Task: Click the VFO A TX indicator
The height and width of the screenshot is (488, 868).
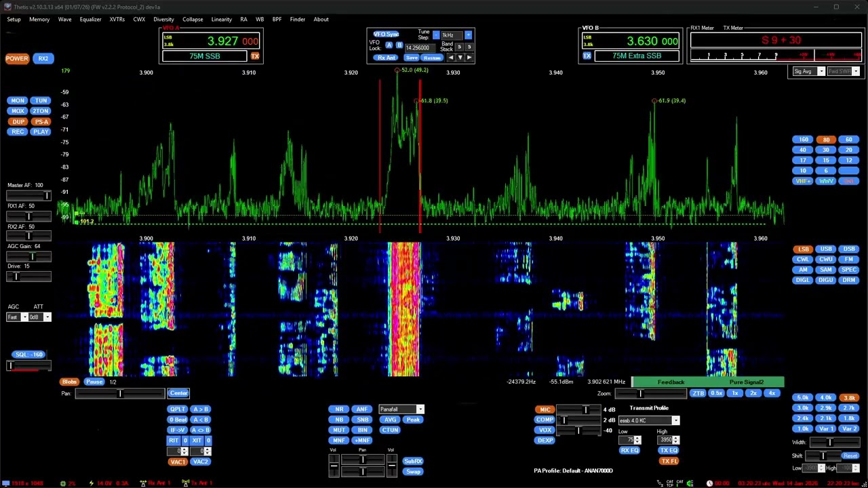Action: point(255,56)
